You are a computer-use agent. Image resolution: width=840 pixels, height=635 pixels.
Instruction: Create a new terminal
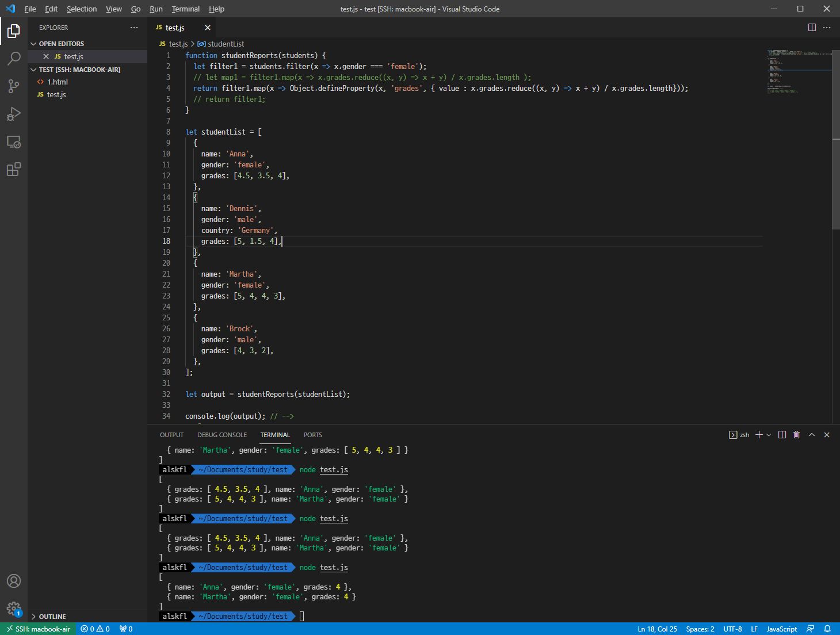pyautogui.click(x=758, y=435)
